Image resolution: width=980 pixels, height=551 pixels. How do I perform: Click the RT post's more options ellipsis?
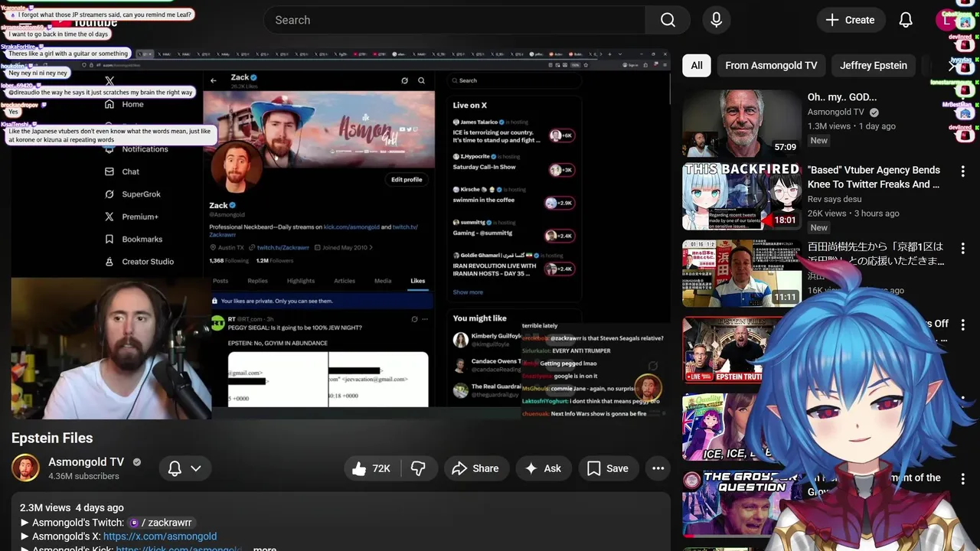(425, 319)
